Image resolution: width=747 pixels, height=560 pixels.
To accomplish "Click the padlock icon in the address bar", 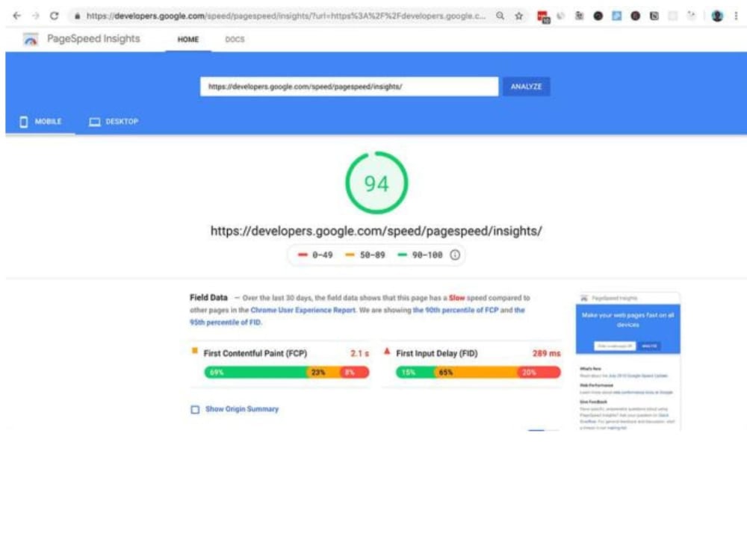I will [77, 16].
